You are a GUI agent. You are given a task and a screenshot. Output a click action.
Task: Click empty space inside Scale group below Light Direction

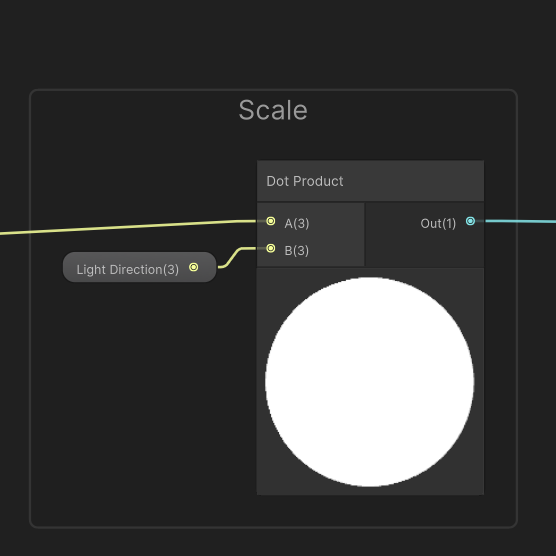142,390
